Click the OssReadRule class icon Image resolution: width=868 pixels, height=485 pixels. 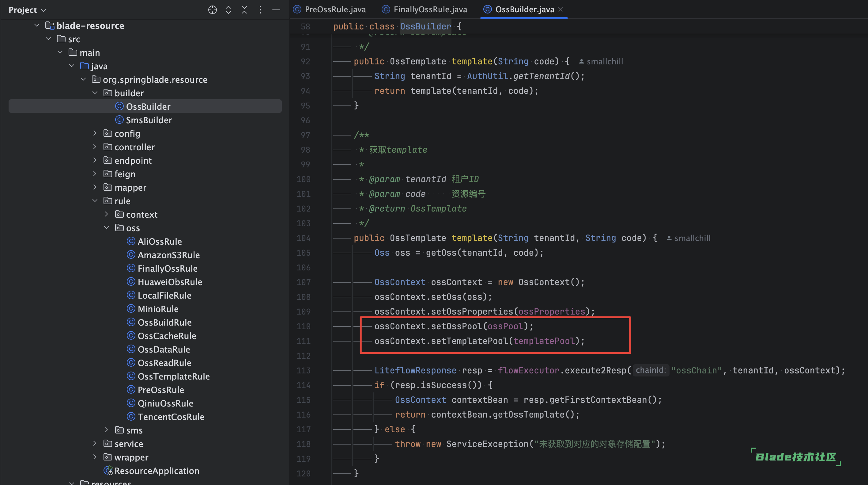(x=131, y=363)
